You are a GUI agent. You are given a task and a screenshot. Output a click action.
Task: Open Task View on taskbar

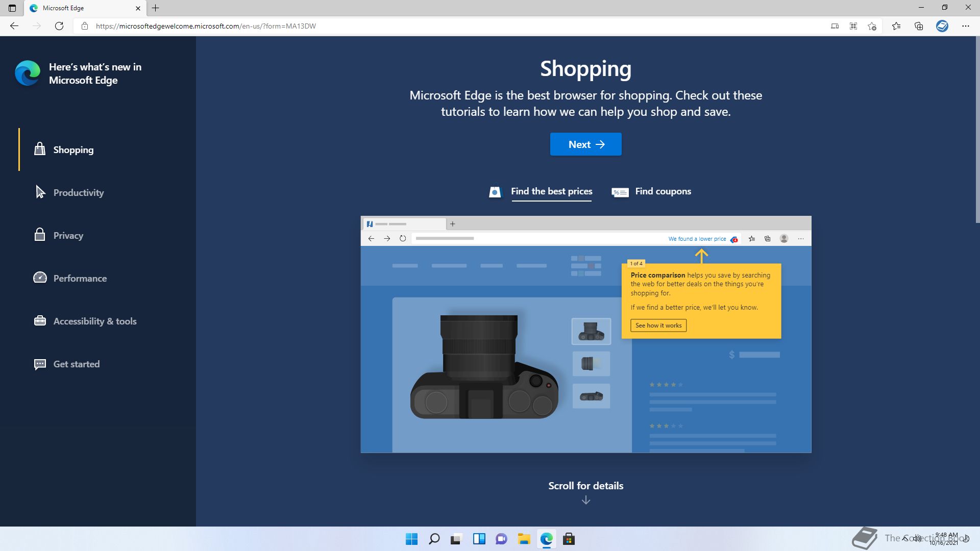click(x=456, y=539)
